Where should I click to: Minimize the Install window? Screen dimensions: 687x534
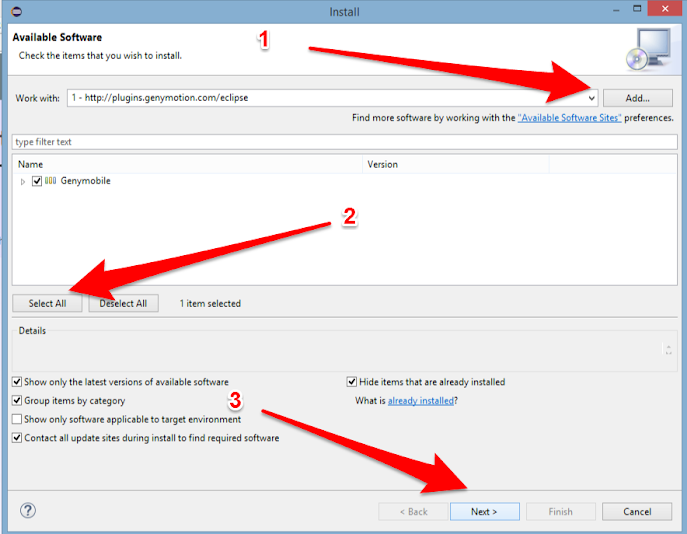coord(616,10)
